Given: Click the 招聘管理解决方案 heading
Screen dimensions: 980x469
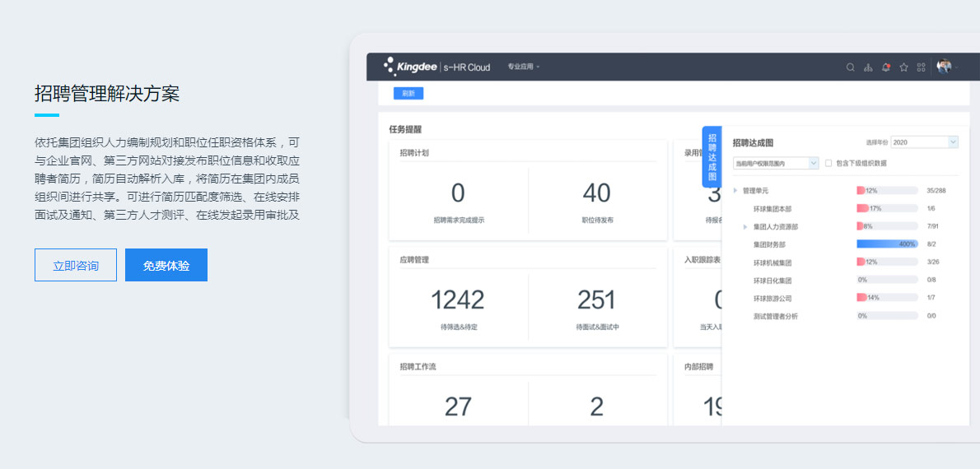Looking at the screenshot, I should click(x=107, y=94).
